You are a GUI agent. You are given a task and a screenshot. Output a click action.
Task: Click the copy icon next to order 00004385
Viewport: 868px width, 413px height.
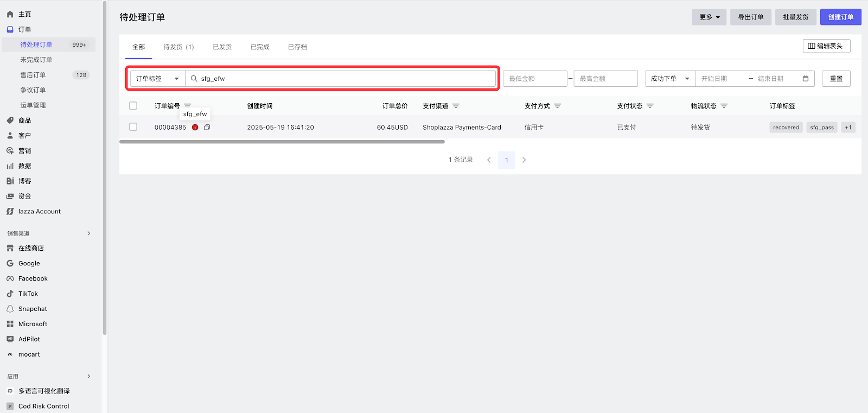pyautogui.click(x=207, y=128)
